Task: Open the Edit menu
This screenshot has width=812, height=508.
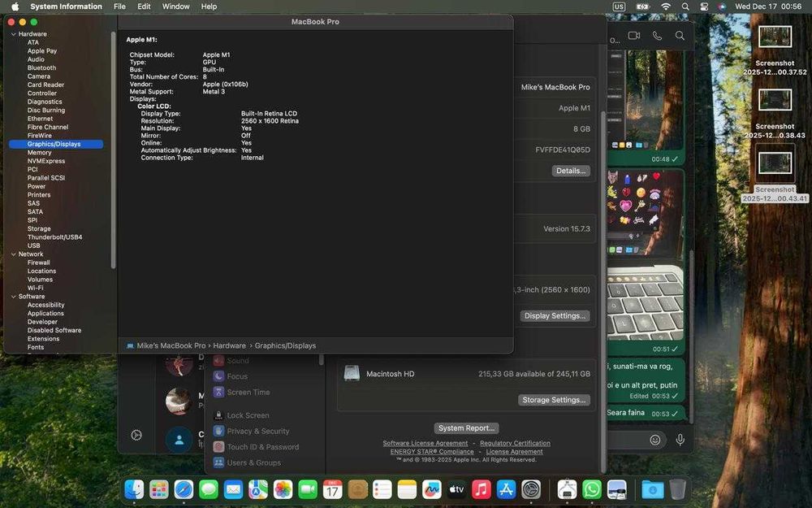Action: click(144, 7)
